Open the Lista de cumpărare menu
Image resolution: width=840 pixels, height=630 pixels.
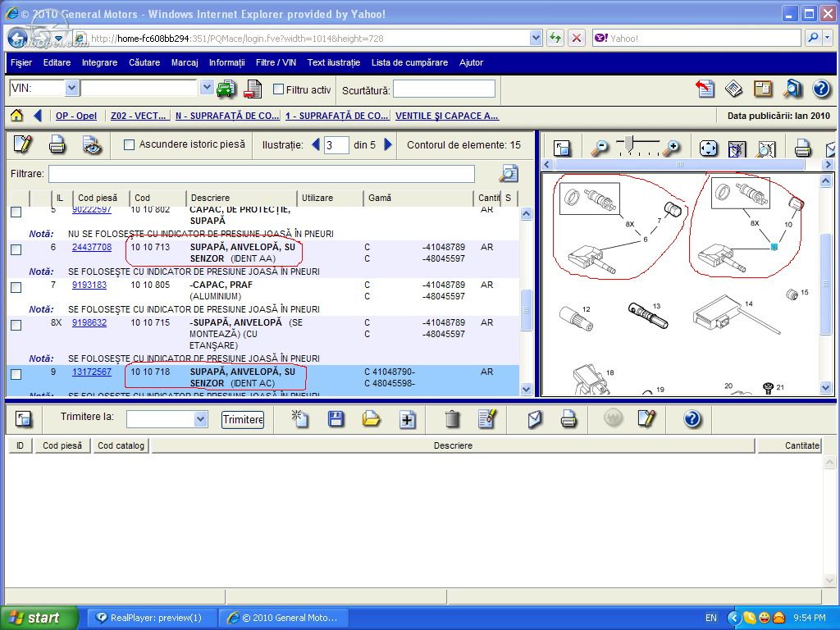[410, 62]
